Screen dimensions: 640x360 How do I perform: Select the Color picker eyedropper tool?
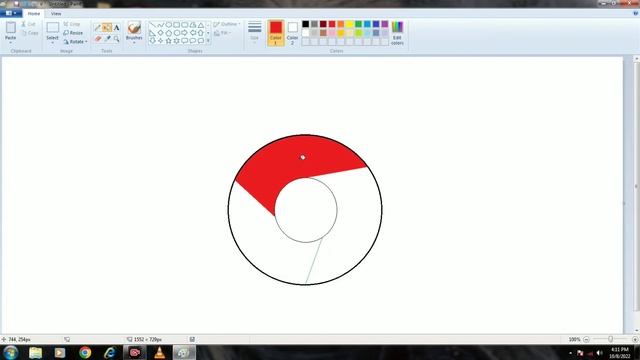[x=107, y=39]
